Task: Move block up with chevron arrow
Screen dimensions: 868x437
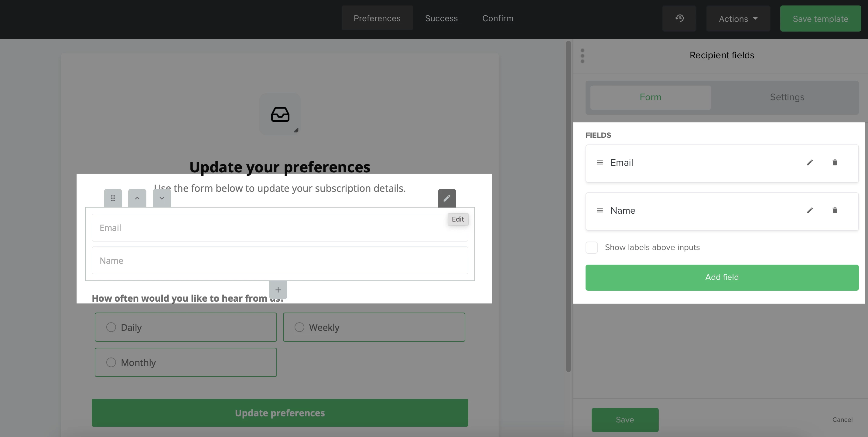Action: click(x=137, y=198)
